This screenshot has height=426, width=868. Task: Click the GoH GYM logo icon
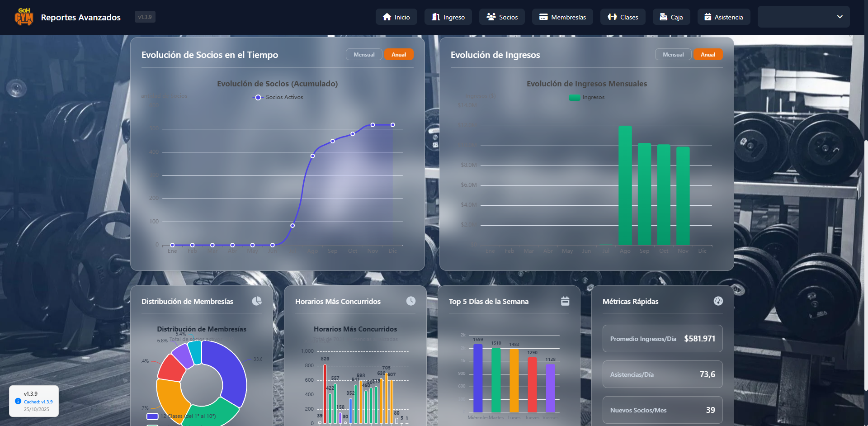point(24,17)
